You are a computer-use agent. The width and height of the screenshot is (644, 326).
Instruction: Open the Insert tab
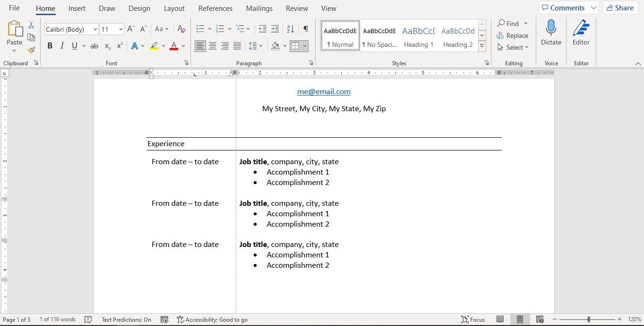tap(77, 9)
